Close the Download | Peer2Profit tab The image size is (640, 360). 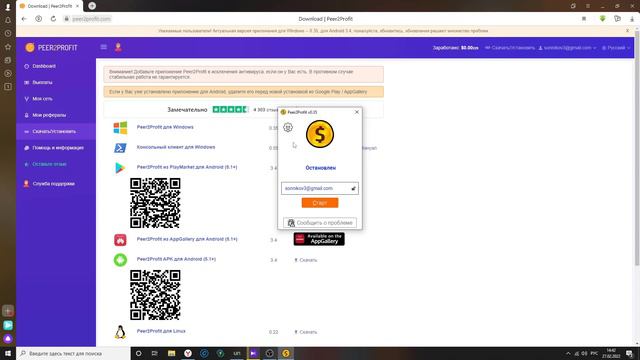tap(78, 6)
